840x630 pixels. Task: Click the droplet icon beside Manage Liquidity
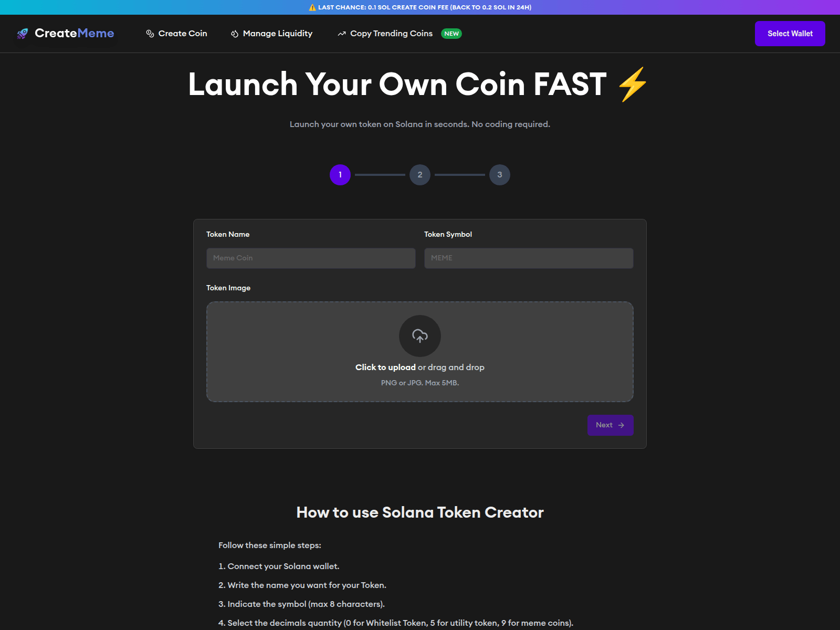[x=235, y=34]
